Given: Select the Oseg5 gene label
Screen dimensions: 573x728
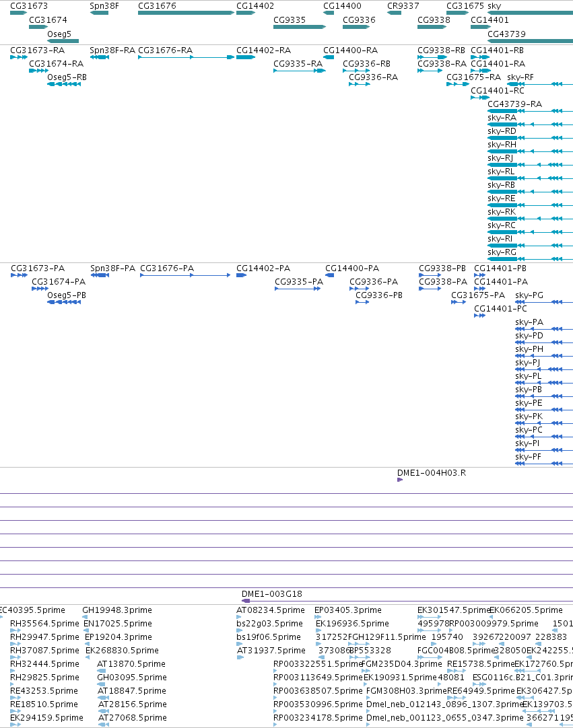Looking at the screenshot, I should tap(59, 34).
